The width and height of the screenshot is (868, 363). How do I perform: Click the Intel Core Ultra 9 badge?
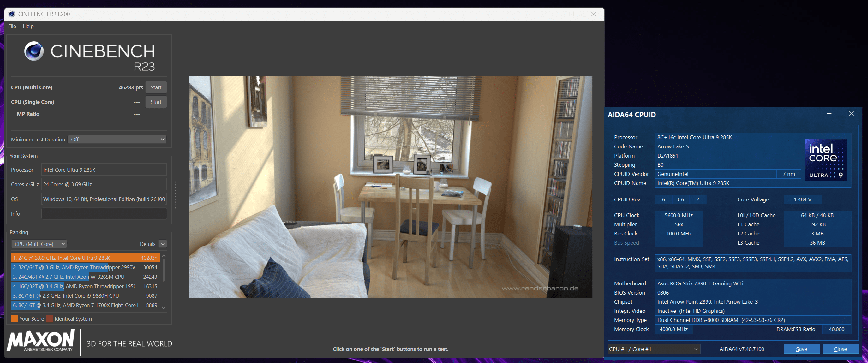tap(826, 160)
